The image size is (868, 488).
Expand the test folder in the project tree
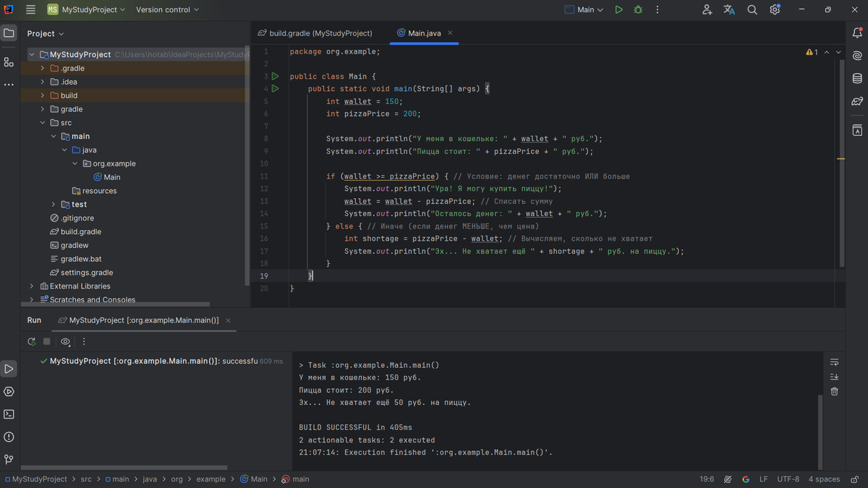point(54,205)
